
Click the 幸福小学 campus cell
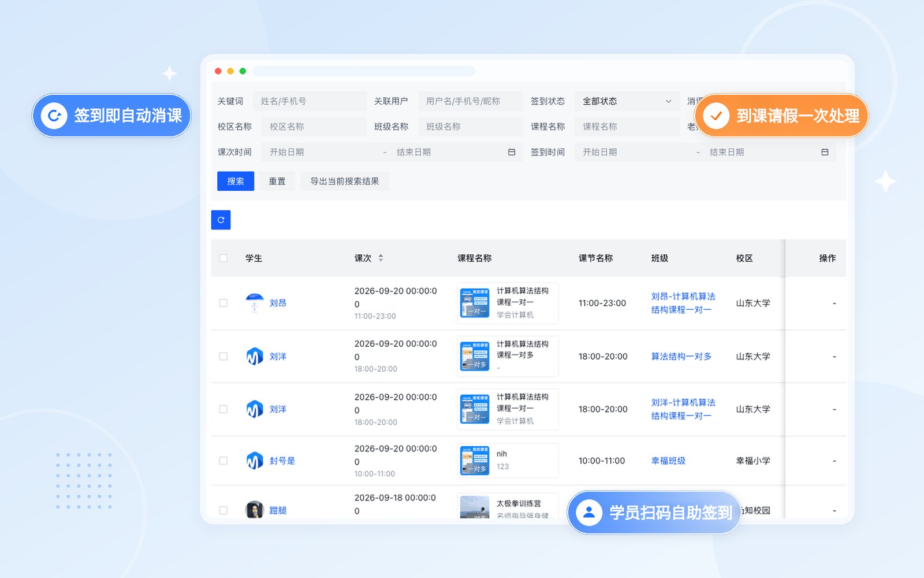[x=753, y=461]
